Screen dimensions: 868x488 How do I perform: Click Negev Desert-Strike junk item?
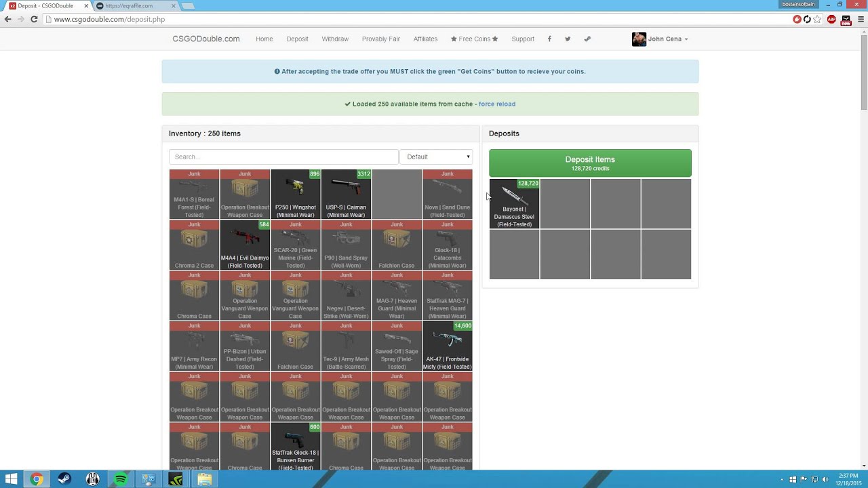346,296
